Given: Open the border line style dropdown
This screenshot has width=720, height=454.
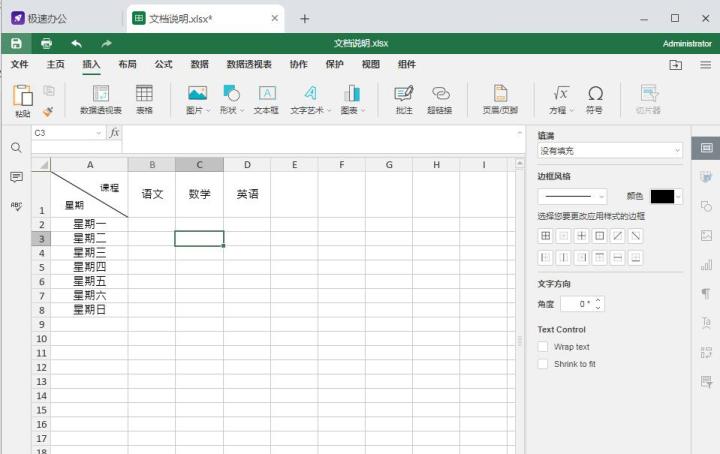Looking at the screenshot, I should pos(573,196).
